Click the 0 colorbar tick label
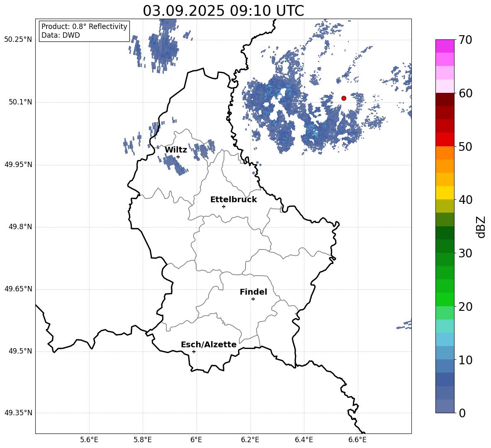Image resolution: width=491 pixels, height=448 pixels. (462, 413)
